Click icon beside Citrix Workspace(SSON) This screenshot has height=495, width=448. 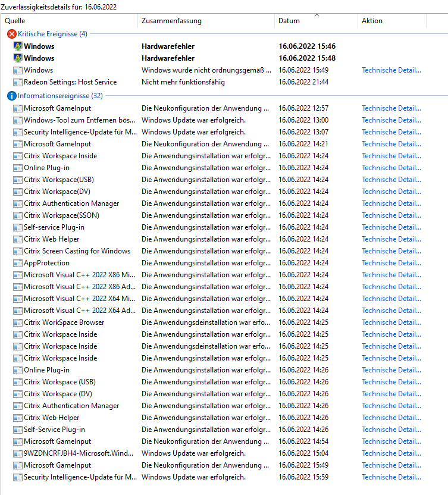tap(18, 215)
